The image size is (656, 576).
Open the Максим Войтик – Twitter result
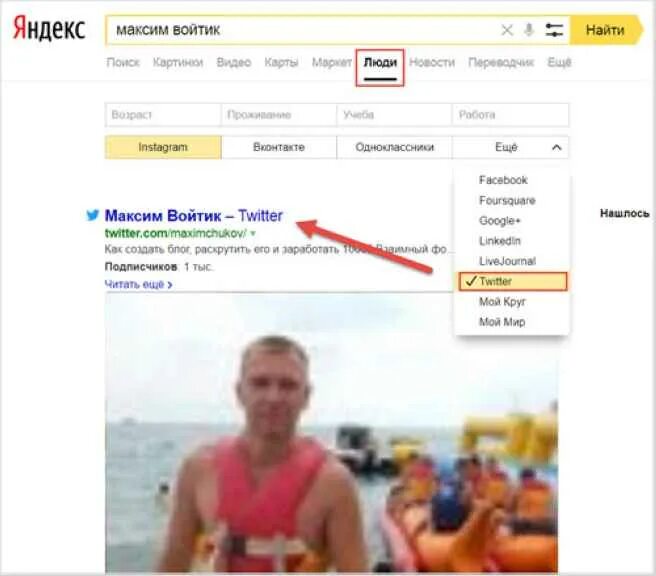click(x=194, y=216)
